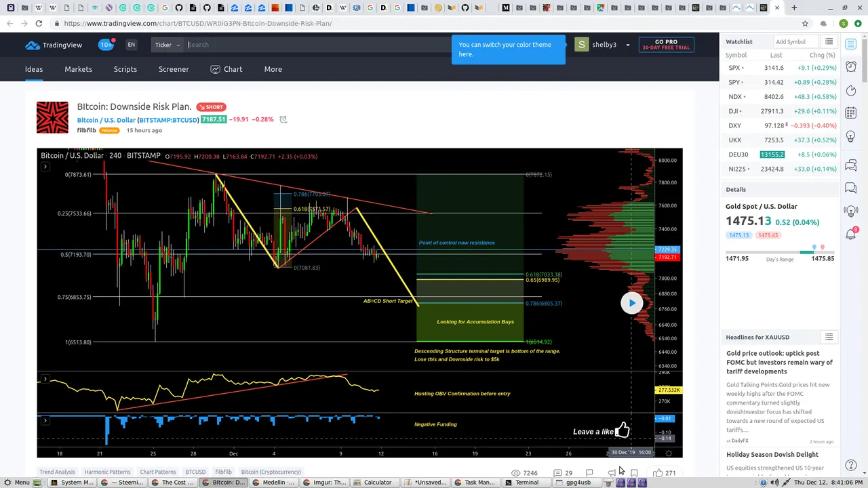Screen dimensions: 868x488
Task: Click the Headlines for XAUUSD list icon
Action: tap(829, 337)
